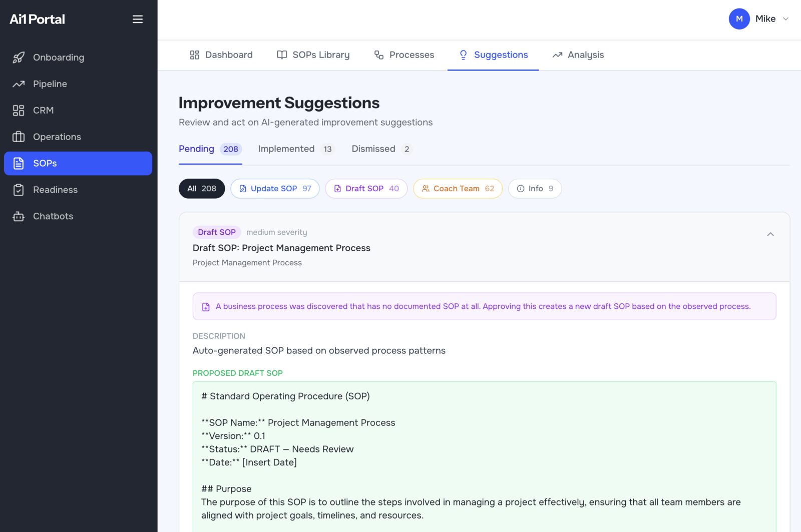Click the Onboarding rocket icon
Image resolution: width=801 pixels, height=532 pixels.
click(x=19, y=58)
